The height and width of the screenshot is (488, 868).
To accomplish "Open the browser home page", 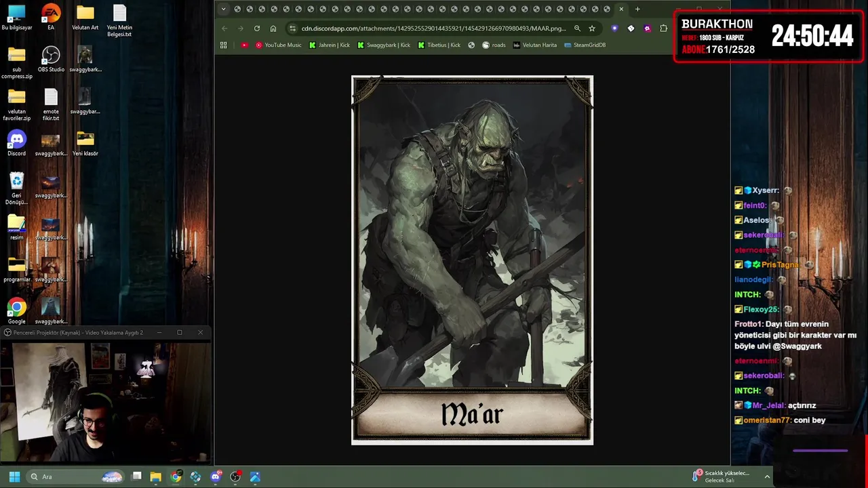I will click(273, 28).
